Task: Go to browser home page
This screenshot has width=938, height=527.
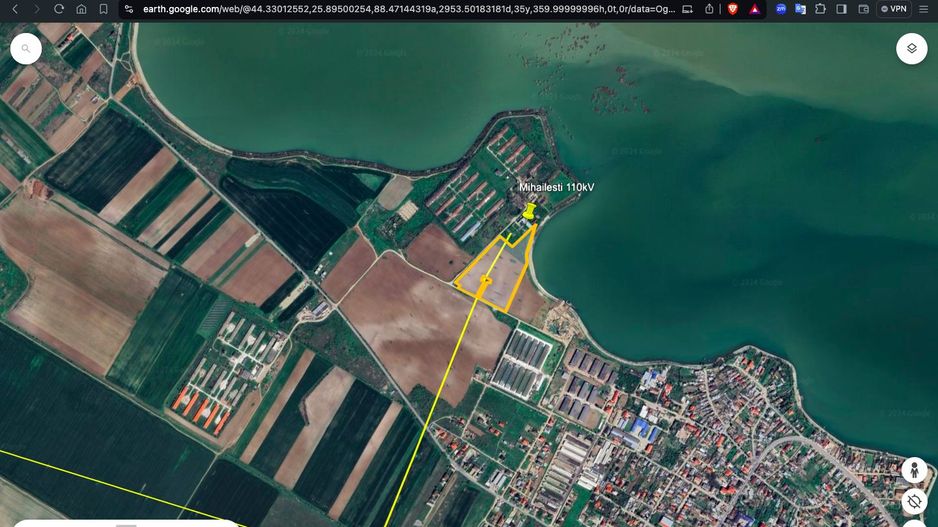Action: tap(82, 9)
